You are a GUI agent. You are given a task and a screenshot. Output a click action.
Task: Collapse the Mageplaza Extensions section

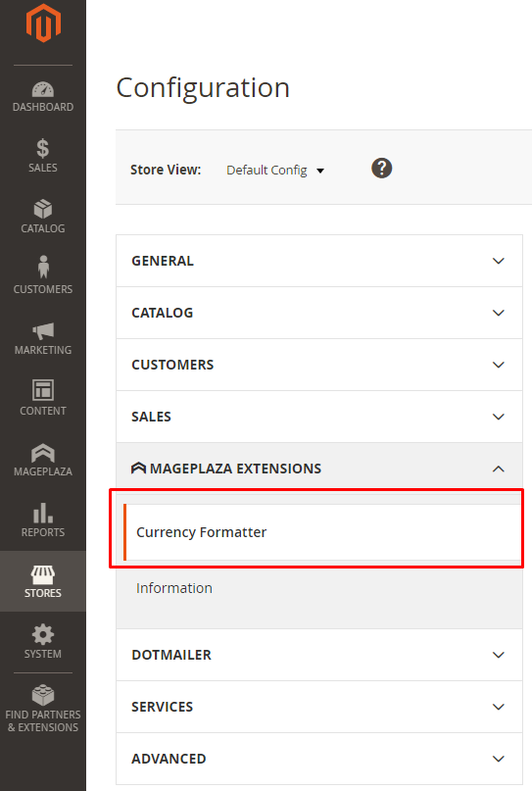click(x=319, y=469)
